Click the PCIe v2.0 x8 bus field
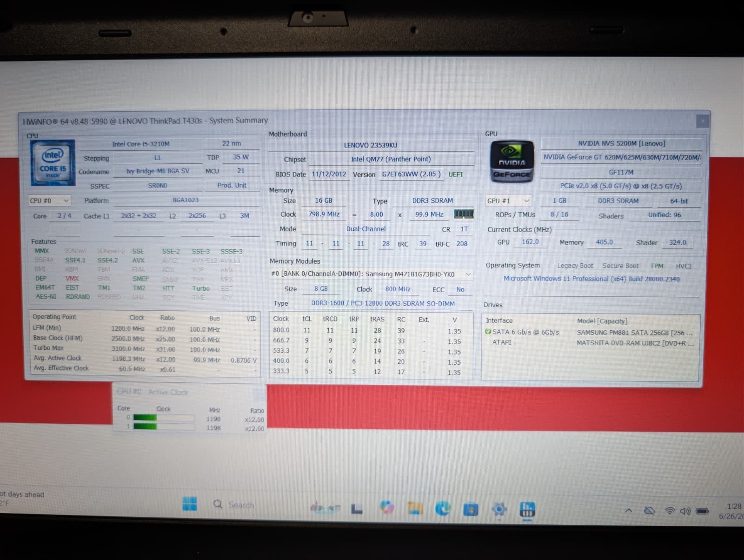Screen dimensions: 744x560 click(621, 186)
